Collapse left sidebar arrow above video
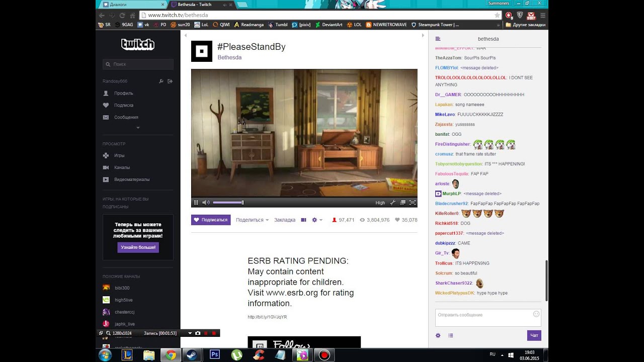The height and width of the screenshot is (362, 644). (x=185, y=35)
